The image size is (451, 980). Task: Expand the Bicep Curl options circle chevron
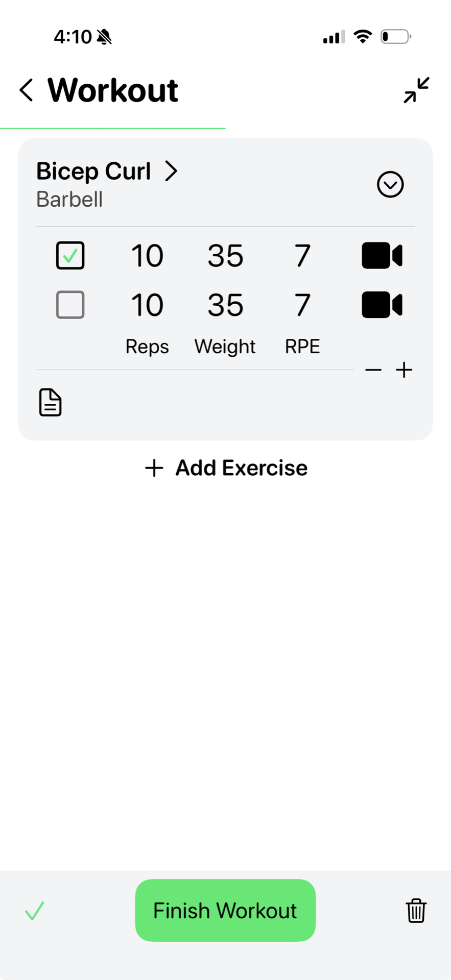pos(390,184)
